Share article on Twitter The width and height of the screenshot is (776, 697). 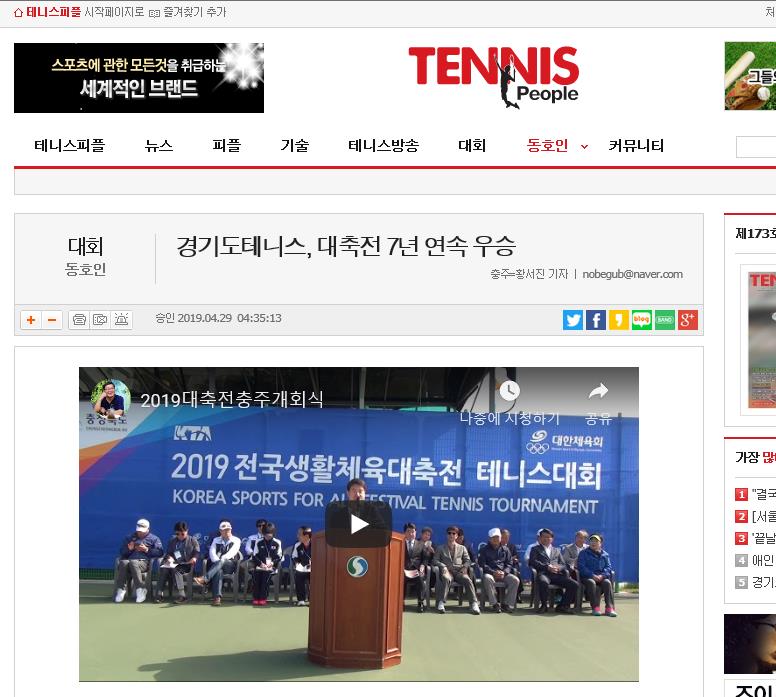573,320
